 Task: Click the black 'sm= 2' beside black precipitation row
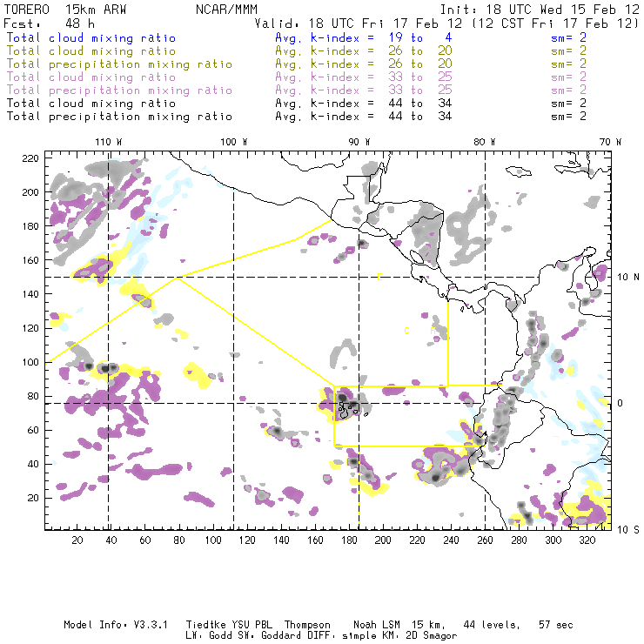pos(569,117)
